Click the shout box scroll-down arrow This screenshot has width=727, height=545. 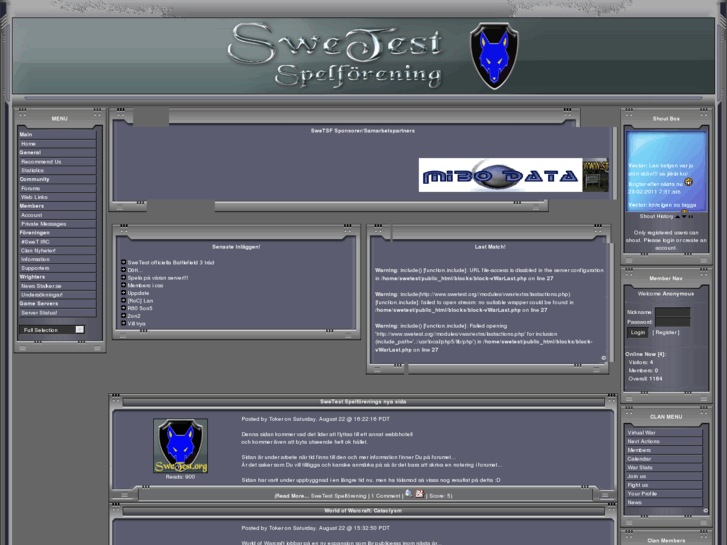pos(684,217)
